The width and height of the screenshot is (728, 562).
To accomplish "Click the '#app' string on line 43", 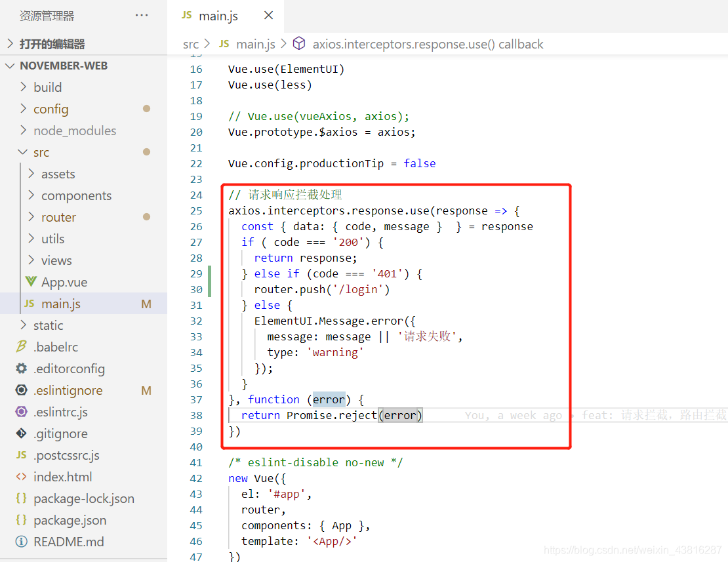I will coord(287,494).
